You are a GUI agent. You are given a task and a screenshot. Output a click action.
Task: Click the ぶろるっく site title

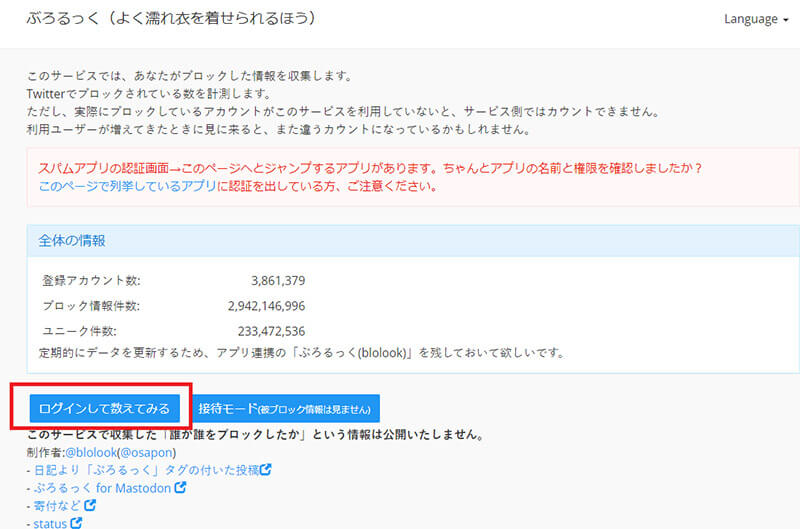tap(171, 18)
